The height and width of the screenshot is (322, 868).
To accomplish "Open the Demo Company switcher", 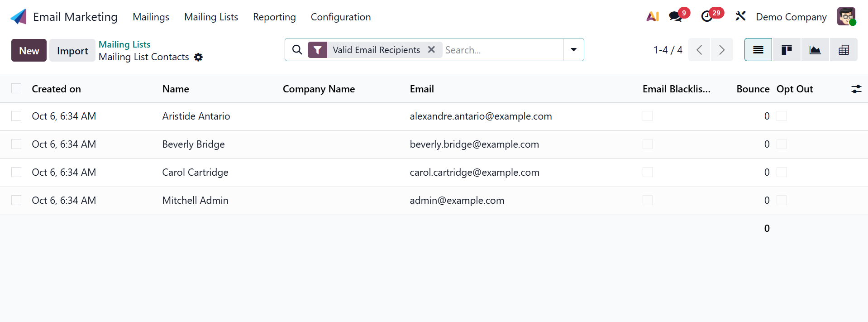I will 791,17.
